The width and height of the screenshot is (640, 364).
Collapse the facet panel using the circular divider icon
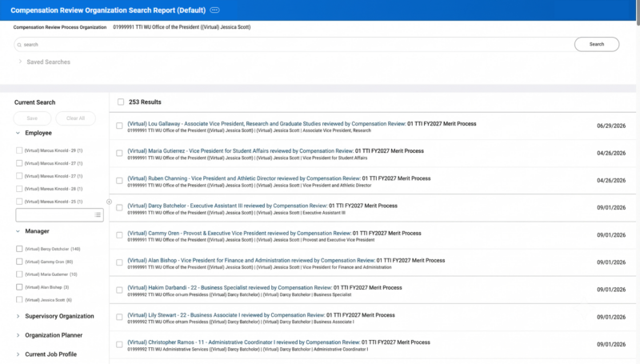click(x=109, y=202)
